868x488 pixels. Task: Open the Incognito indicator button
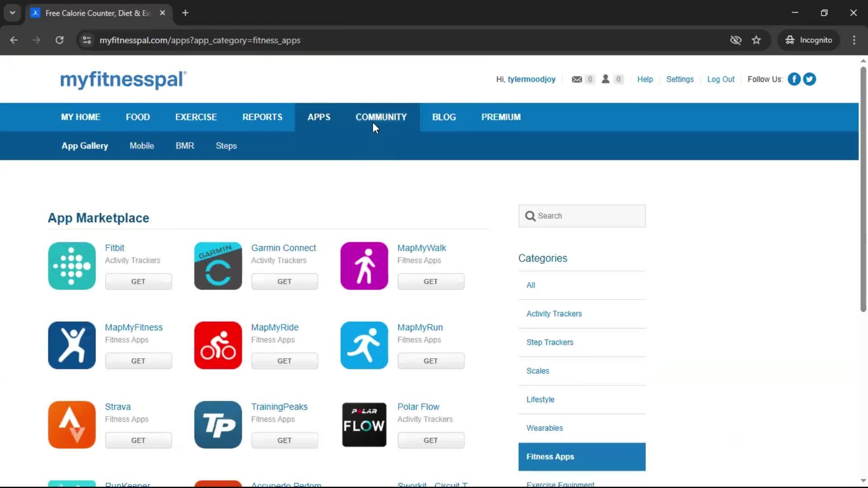[x=808, y=40]
